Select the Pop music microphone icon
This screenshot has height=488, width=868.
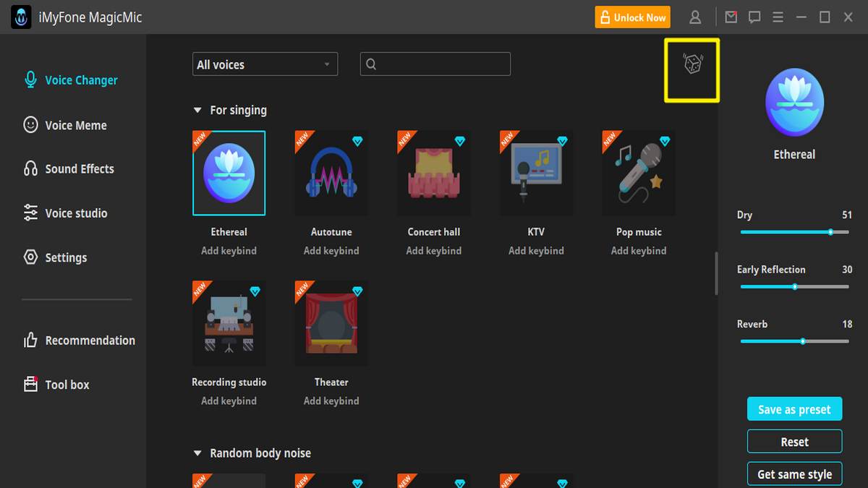[x=639, y=174]
